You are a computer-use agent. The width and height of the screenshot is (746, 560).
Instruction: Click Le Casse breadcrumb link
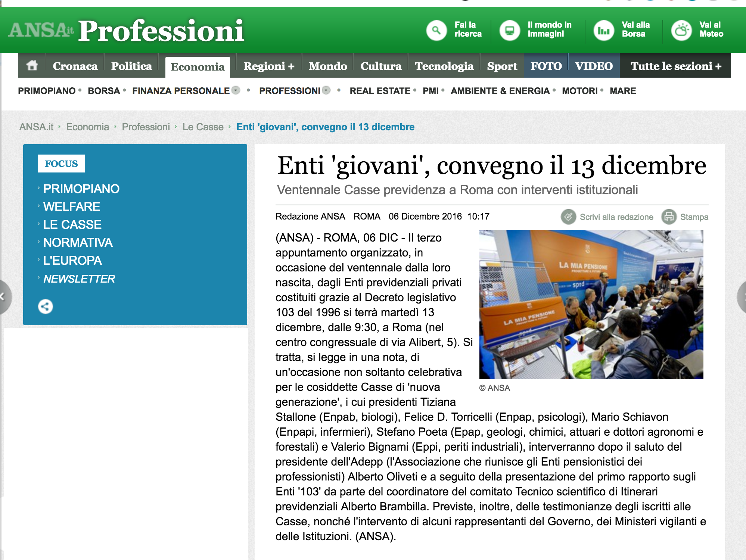[203, 127]
